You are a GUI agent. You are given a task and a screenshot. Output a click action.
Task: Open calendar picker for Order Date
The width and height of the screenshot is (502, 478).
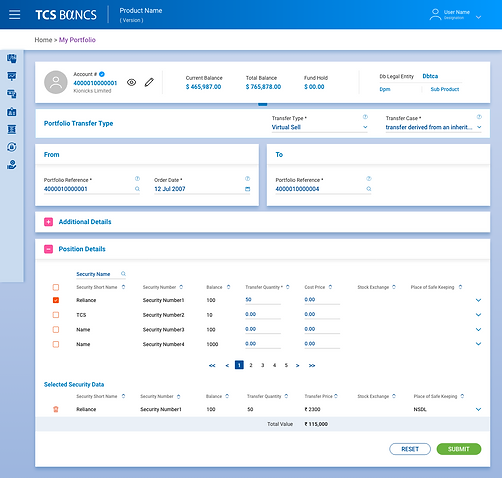247,189
